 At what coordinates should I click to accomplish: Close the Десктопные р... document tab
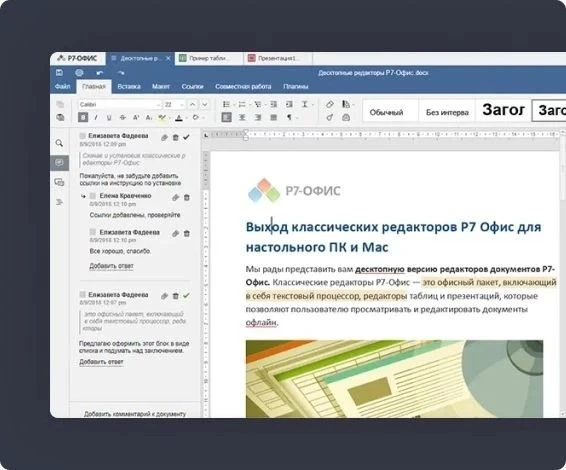(x=168, y=58)
